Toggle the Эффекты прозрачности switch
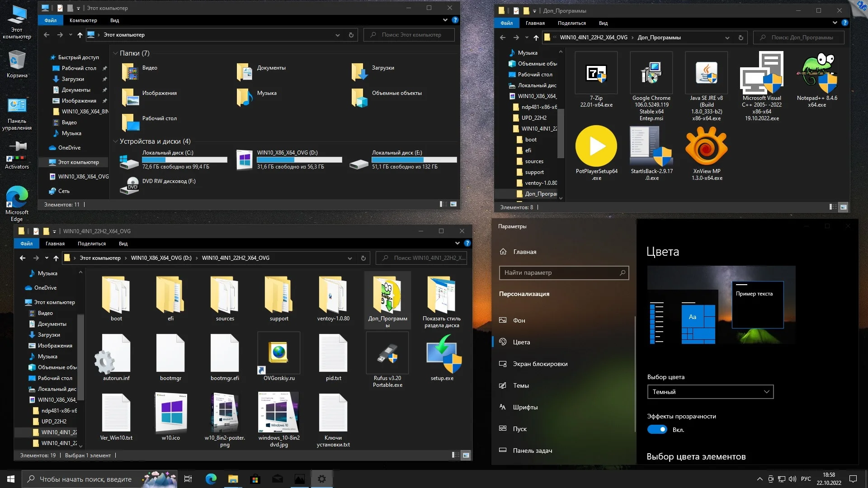Image resolution: width=868 pixels, height=488 pixels. (657, 430)
